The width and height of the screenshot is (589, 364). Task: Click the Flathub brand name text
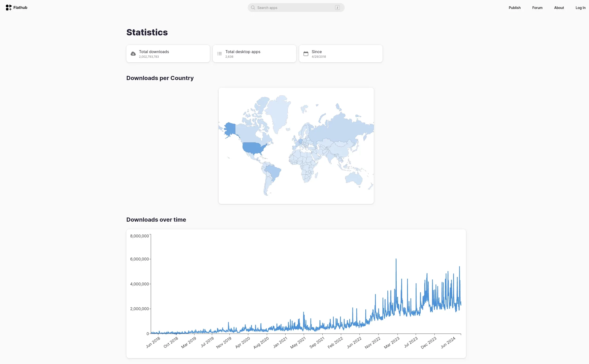20,8
